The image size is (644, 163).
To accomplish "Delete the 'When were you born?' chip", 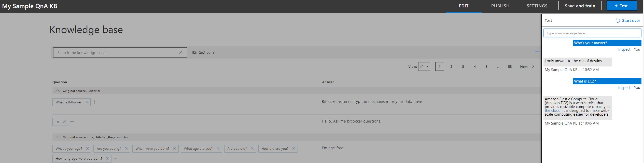I will point(174,148).
